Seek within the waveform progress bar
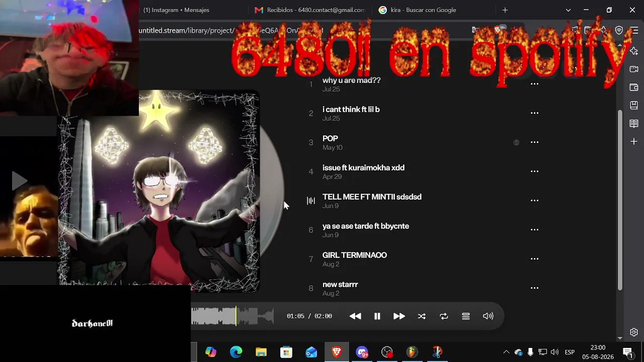This screenshot has height=362, width=644. 232,316
